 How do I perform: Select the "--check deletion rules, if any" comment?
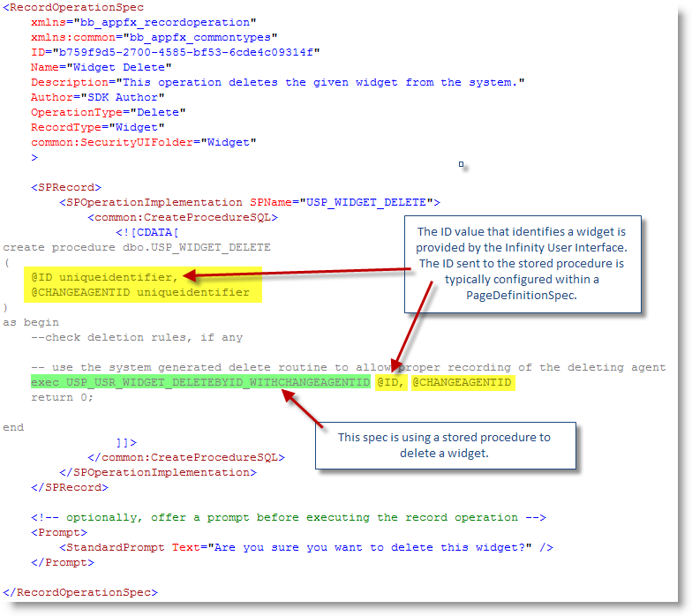[x=137, y=337]
